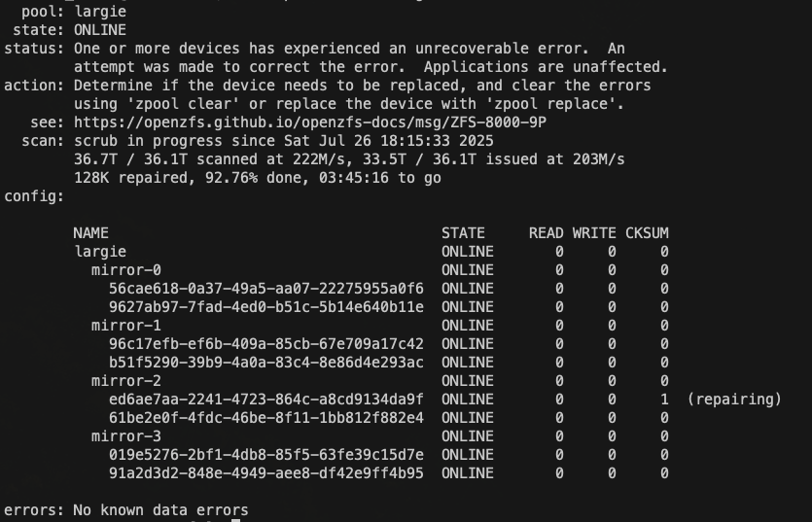Select the device beginning with 019e5276
Image resolution: width=812 pixels, height=522 pixels.
(x=265, y=455)
